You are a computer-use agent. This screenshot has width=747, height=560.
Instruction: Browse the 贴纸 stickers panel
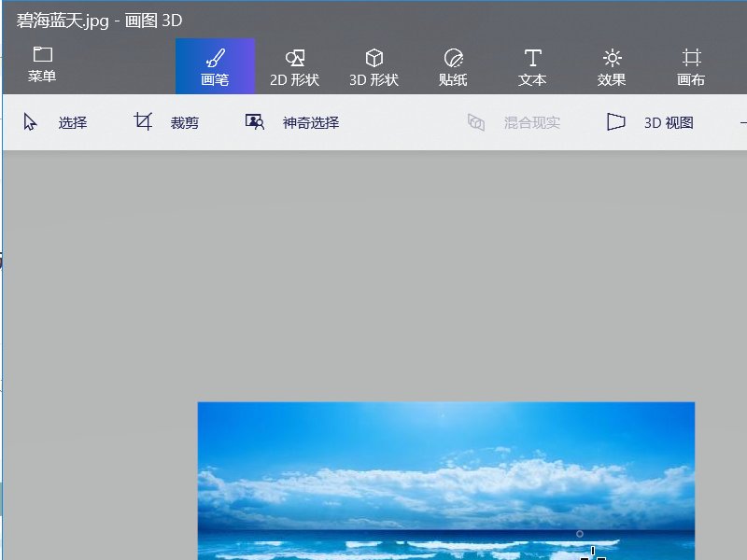[452, 65]
